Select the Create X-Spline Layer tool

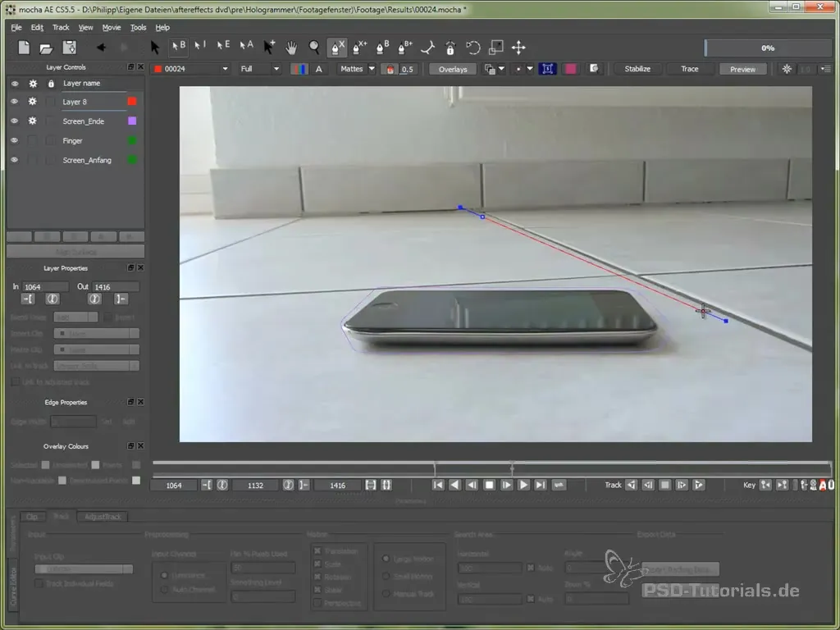337,48
